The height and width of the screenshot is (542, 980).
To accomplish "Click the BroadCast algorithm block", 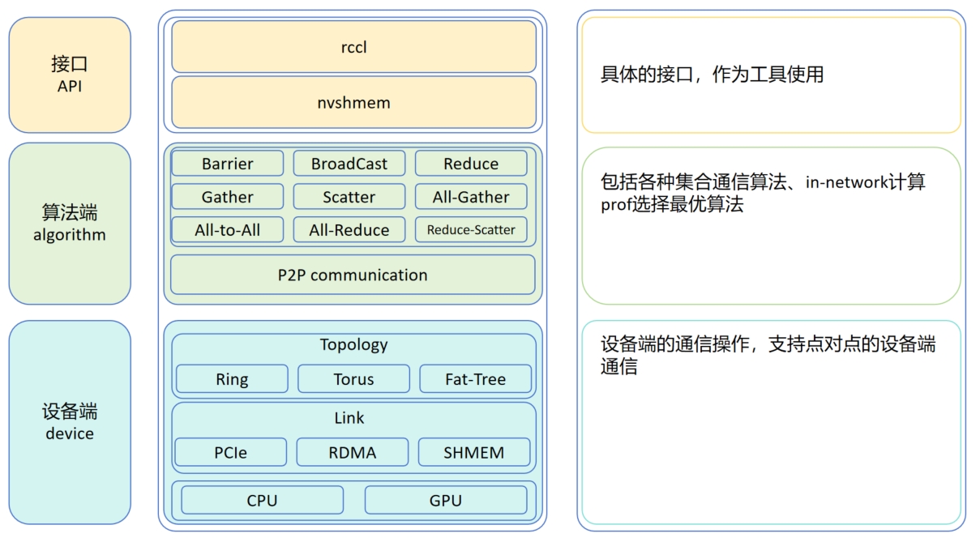I will coord(349,164).
